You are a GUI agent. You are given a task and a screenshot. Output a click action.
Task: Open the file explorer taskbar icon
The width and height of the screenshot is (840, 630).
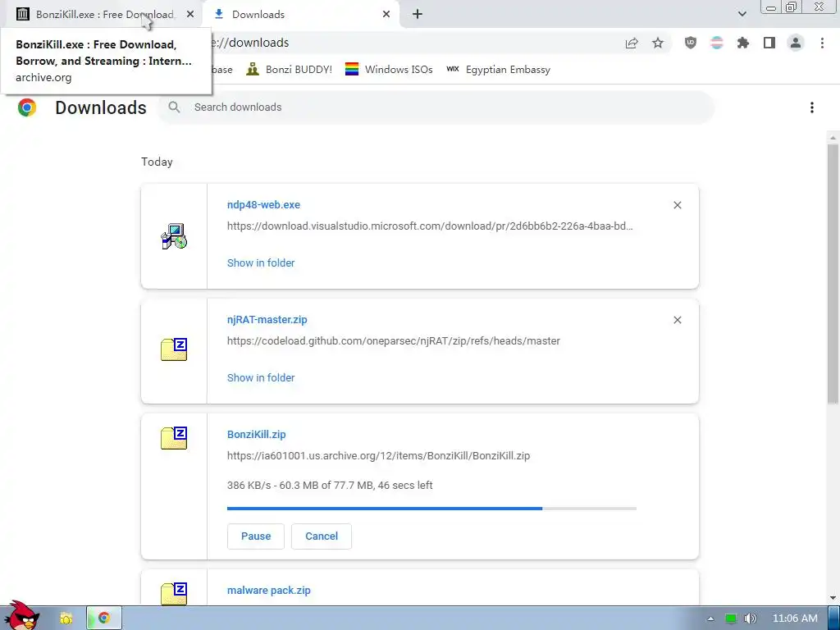coord(66,619)
